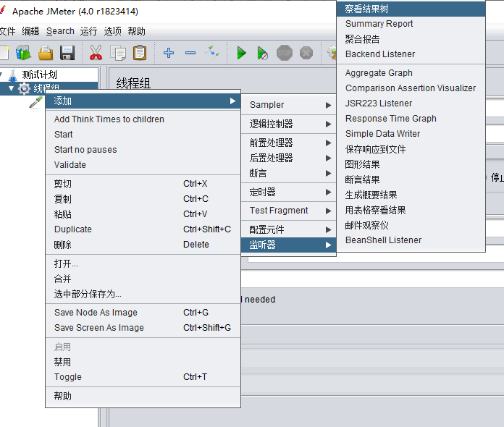The height and width of the screenshot is (427, 504).
Task: Select Backend Listener entry
Action: pos(411,54)
